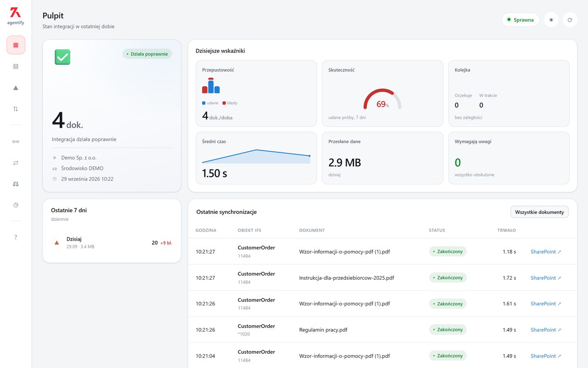The height and width of the screenshot is (368, 588).
Task: Click the STATUS column header
Action: tap(437, 230)
